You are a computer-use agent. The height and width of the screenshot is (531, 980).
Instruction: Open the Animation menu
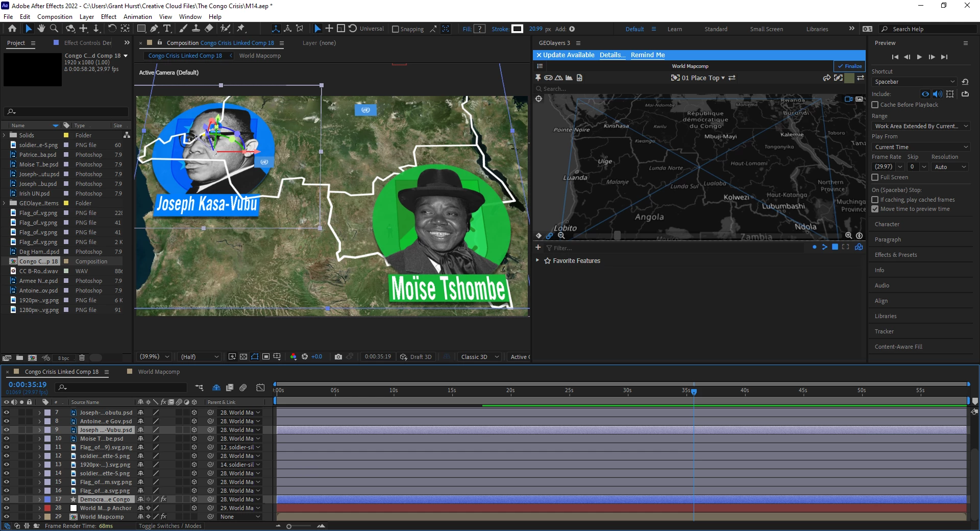coord(138,17)
